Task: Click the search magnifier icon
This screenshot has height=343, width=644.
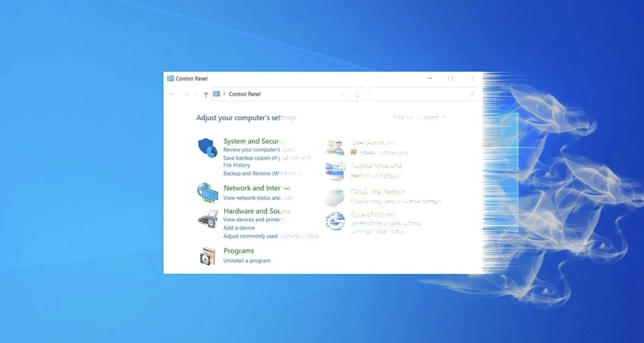Action: (x=471, y=94)
